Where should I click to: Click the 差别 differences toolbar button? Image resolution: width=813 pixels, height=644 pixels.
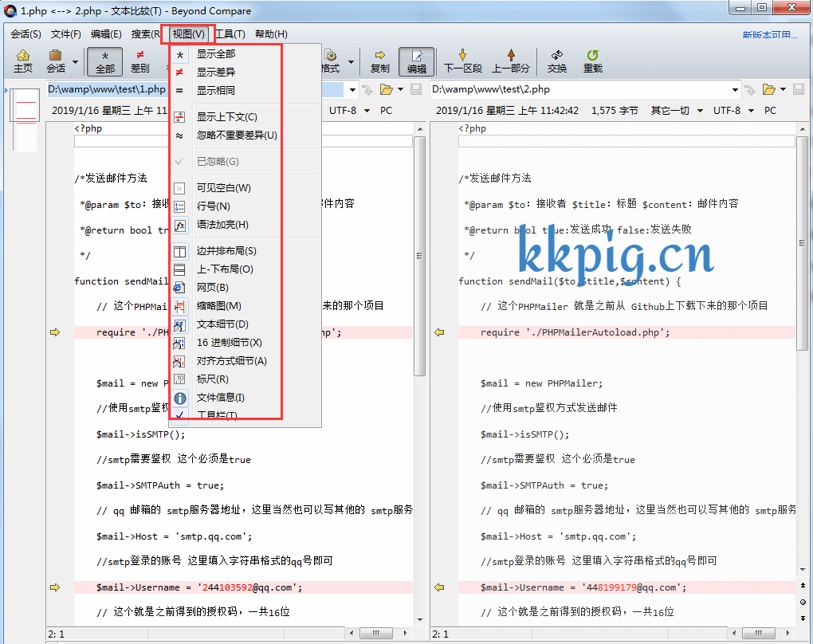pyautogui.click(x=140, y=61)
